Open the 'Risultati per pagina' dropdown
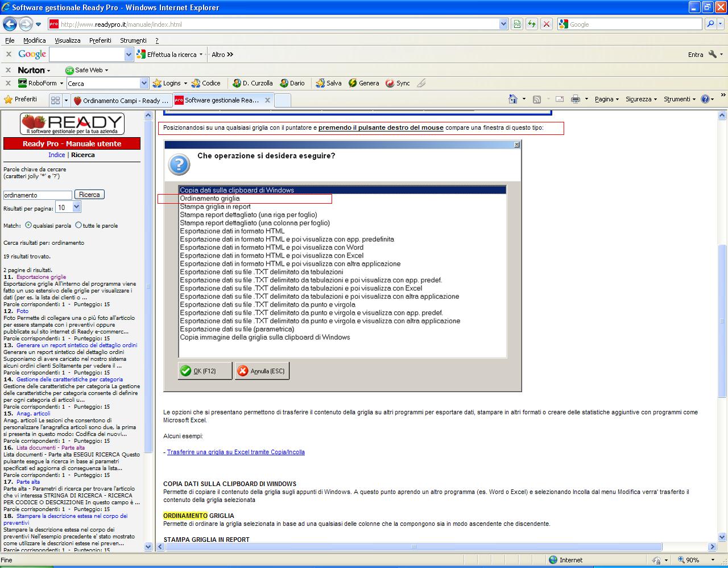This screenshot has height=568, width=728. click(x=77, y=208)
